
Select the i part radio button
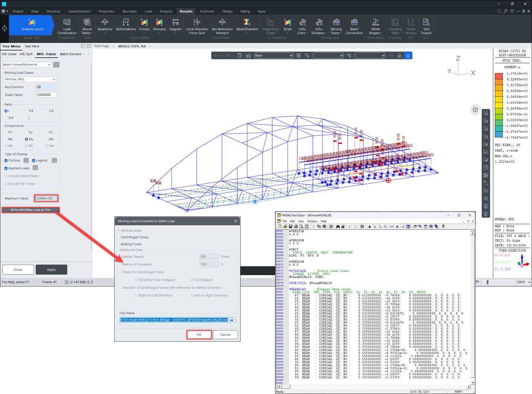pyautogui.click(x=6, y=111)
